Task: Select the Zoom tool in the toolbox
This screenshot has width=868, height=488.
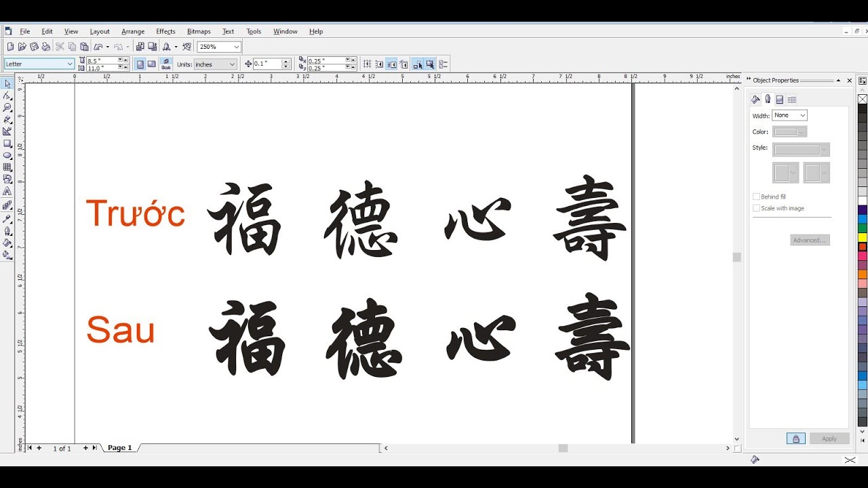Action: 7,107
